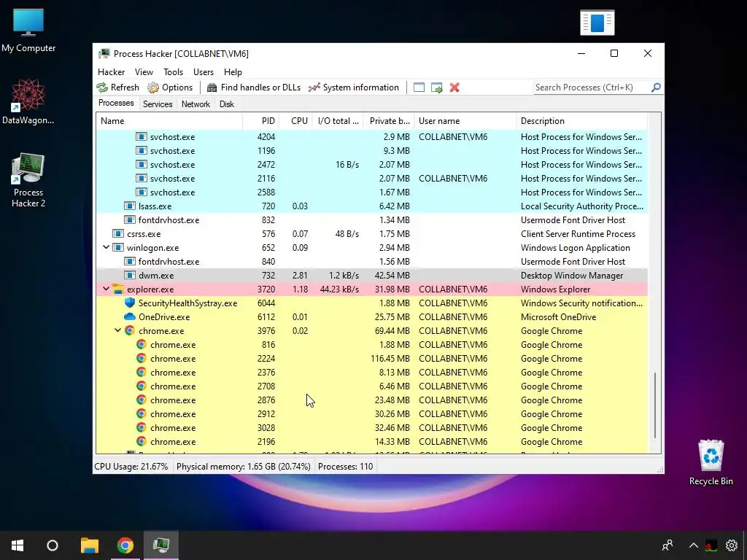Select chrome.exe with PID 3028
The width and height of the screenshot is (747, 560).
[x=371, y=427]
